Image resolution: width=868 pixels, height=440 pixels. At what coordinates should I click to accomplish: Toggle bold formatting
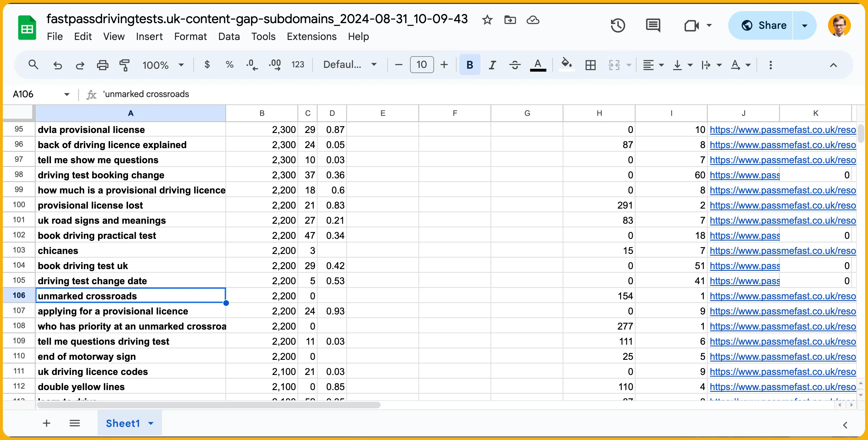tap(470, 64)
